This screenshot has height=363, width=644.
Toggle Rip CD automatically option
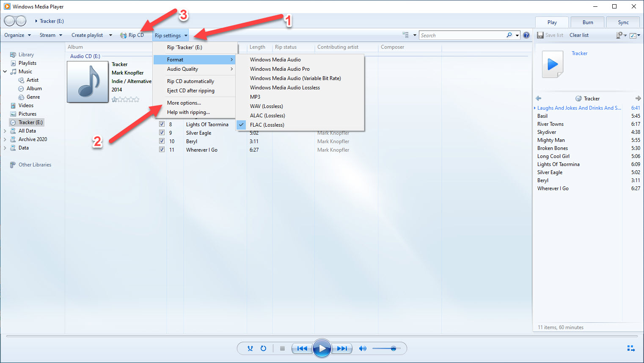pos(194,81)
